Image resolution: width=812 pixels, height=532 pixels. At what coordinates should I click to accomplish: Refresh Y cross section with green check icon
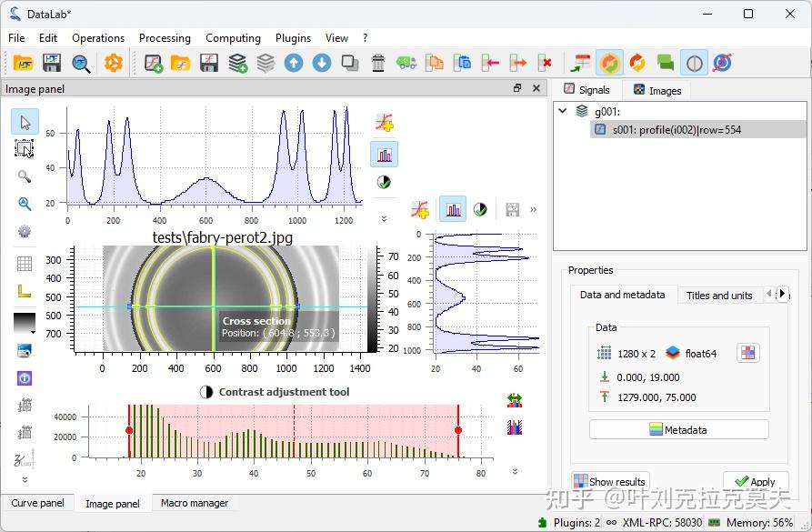(480, 209)
